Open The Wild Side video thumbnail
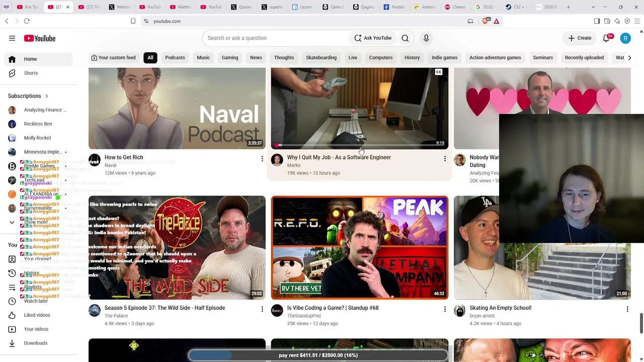Image resolution: width=644 pixels, height=362 pixels. (x=177, y=247)
